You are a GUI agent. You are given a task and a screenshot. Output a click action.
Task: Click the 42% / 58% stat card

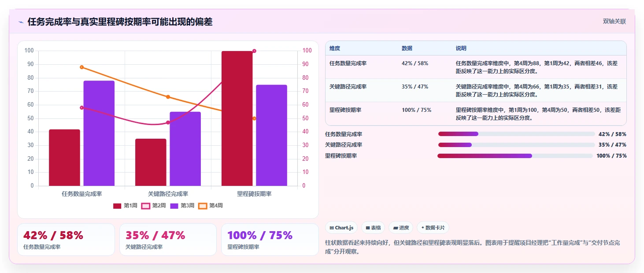pyautogui.click(x=66, y=240)
